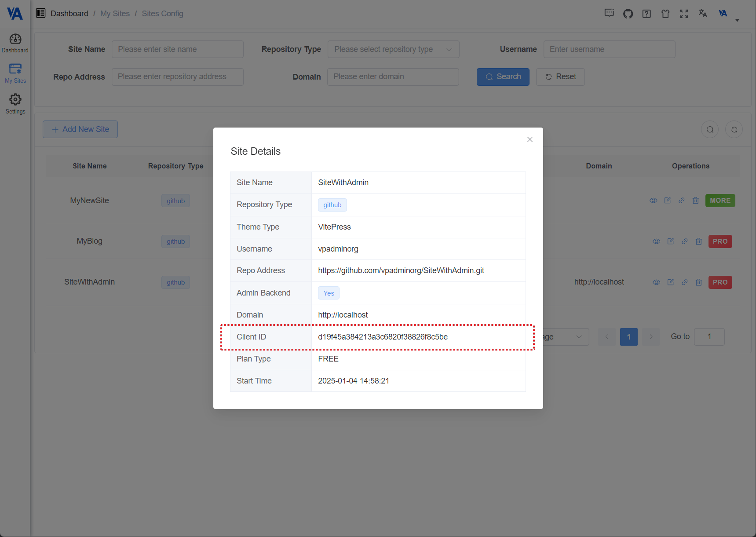Image resolution: width=756 pixels, height=537 pixels.
Task: Open the theme shirt icon
Action: (x=665, y=14)
